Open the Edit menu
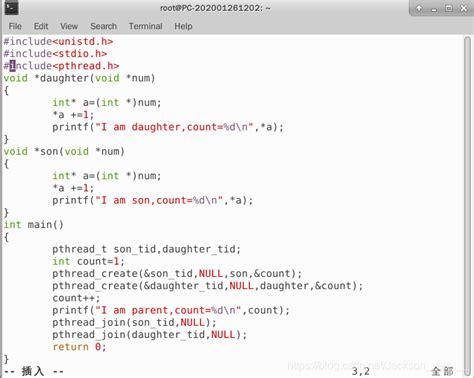Screen dimensions: 474x378 41,26
